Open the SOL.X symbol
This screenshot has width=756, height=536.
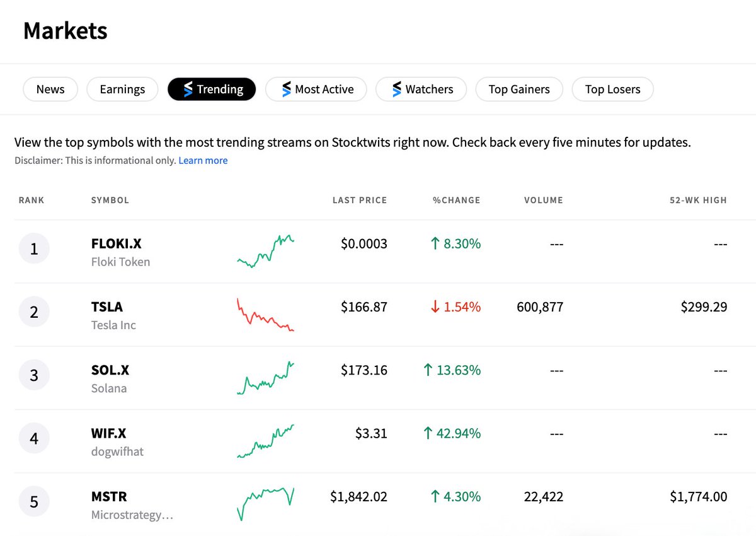pyautogui.click(x=110, y=370)
